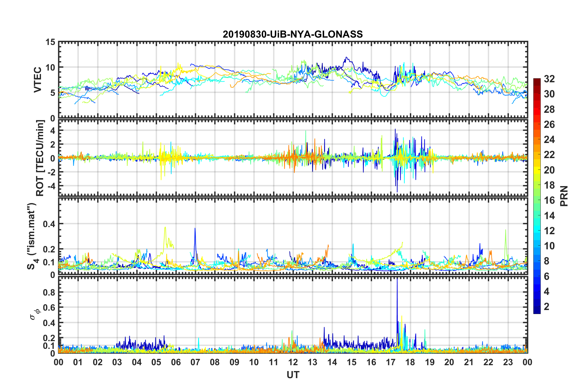Click the S4 ("ism.mat") axis label
Viewport: 586px width, 392px height.
32,236
